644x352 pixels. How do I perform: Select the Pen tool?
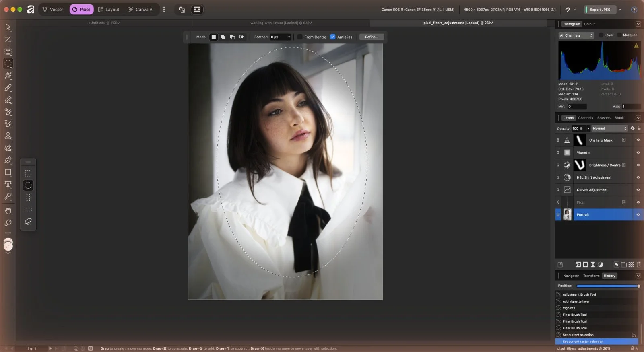[x=8, y=160]
